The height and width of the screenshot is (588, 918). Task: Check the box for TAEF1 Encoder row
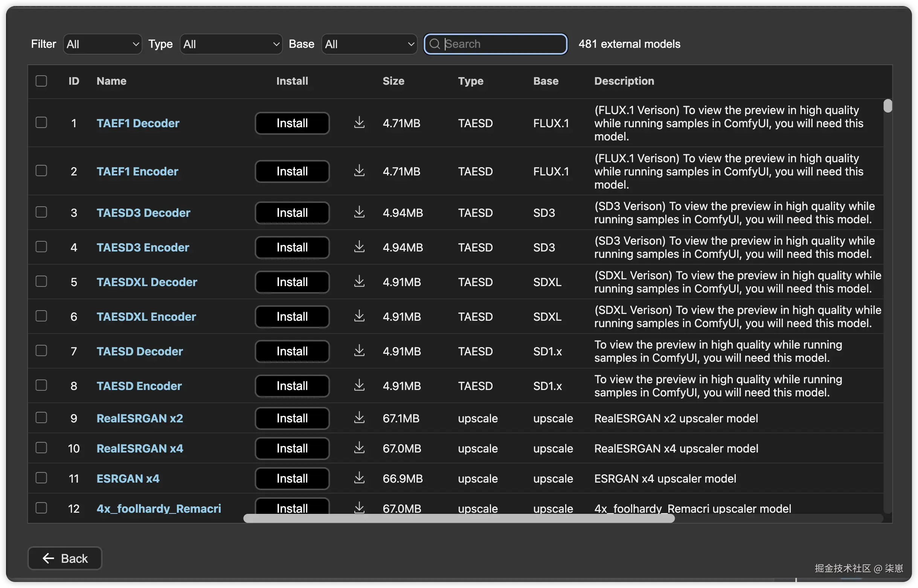41,171
